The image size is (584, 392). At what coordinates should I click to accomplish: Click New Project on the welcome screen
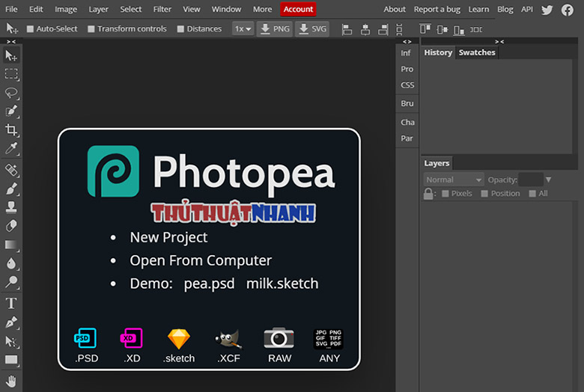point(168,237)
